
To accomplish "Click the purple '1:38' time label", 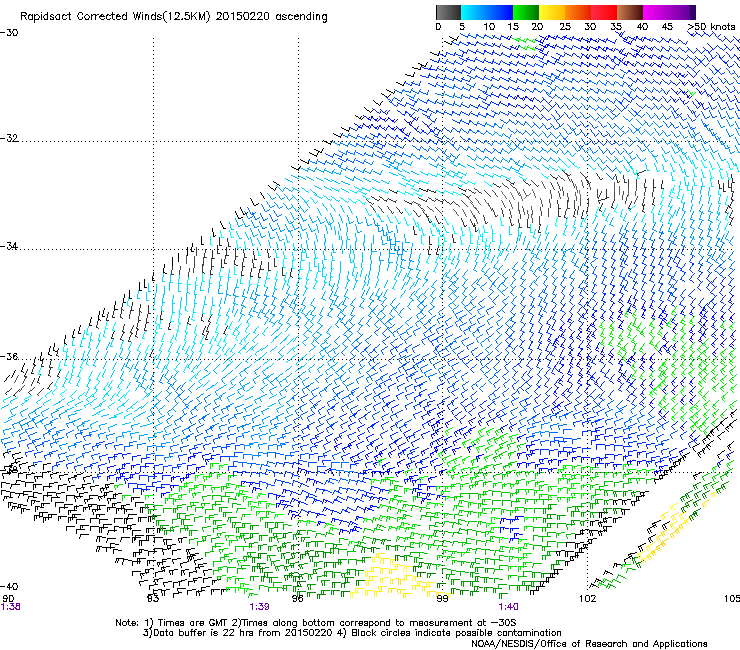I will click(10, 607).
